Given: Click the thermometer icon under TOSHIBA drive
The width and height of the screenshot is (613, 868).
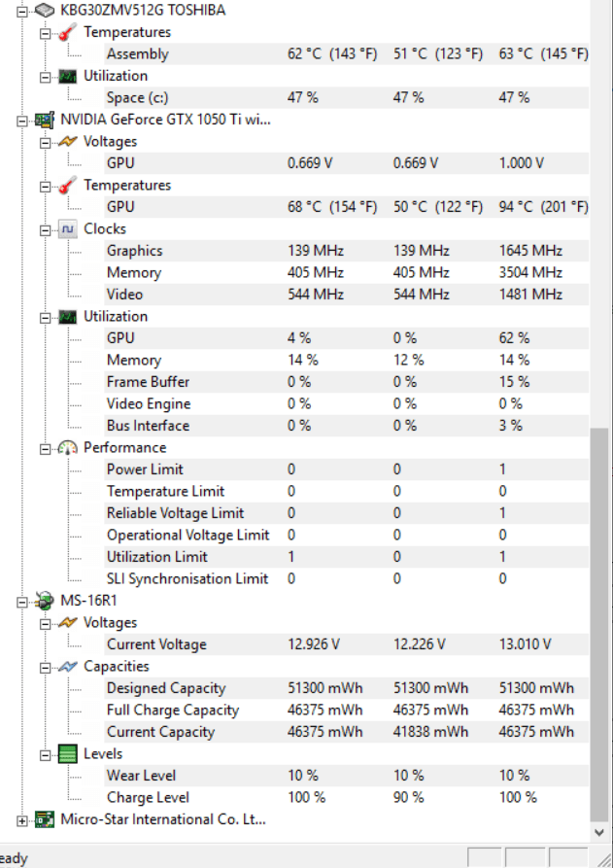Looking at the screenshot, I should tap(67, 32).
